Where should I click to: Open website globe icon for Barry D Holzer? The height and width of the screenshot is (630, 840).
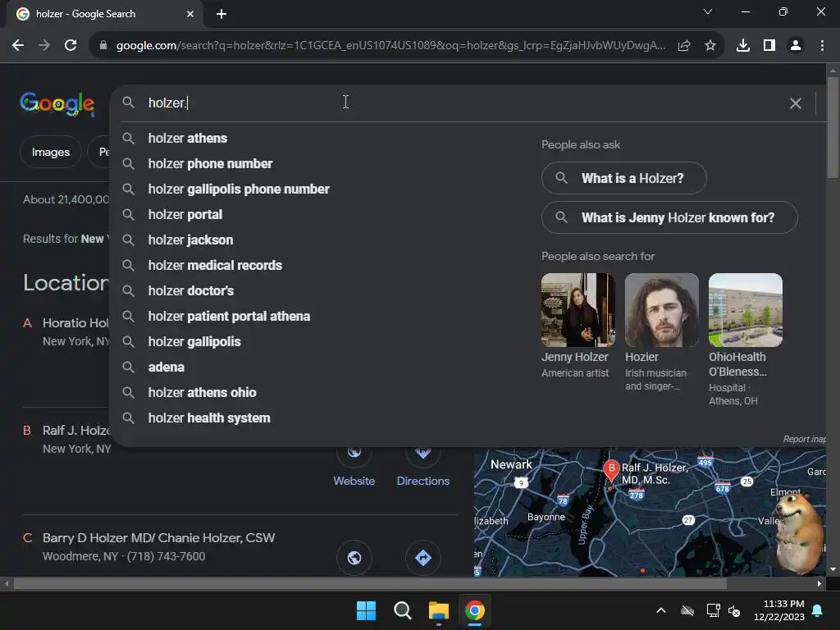point(354,558)
